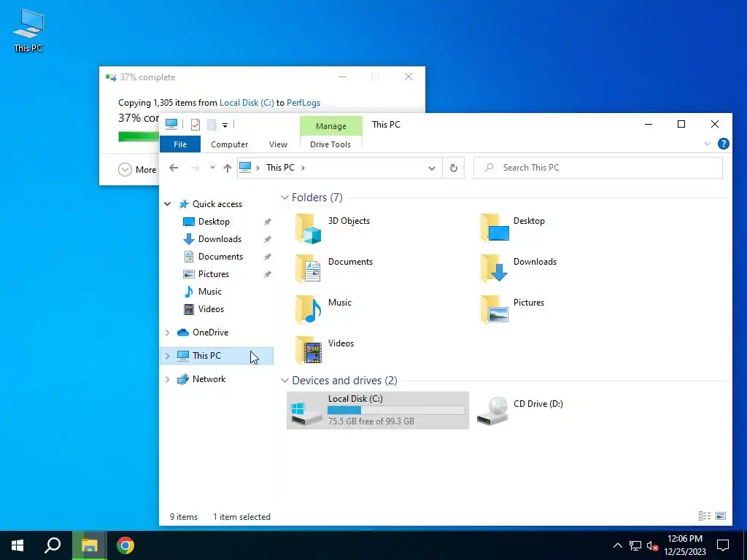Viewport: 747px width, 560px height.
Task: Open Desktop under Quick access
Action: point(214,222)
